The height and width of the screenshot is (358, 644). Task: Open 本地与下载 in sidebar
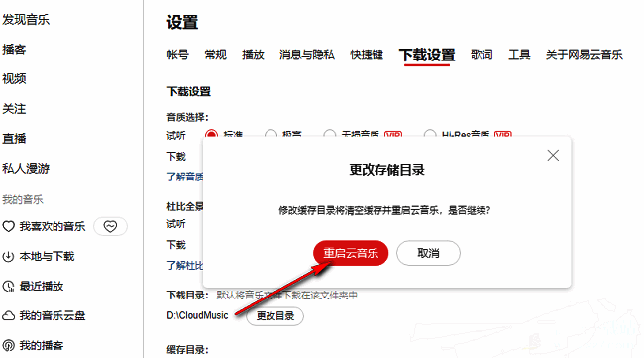pos(47,257)
